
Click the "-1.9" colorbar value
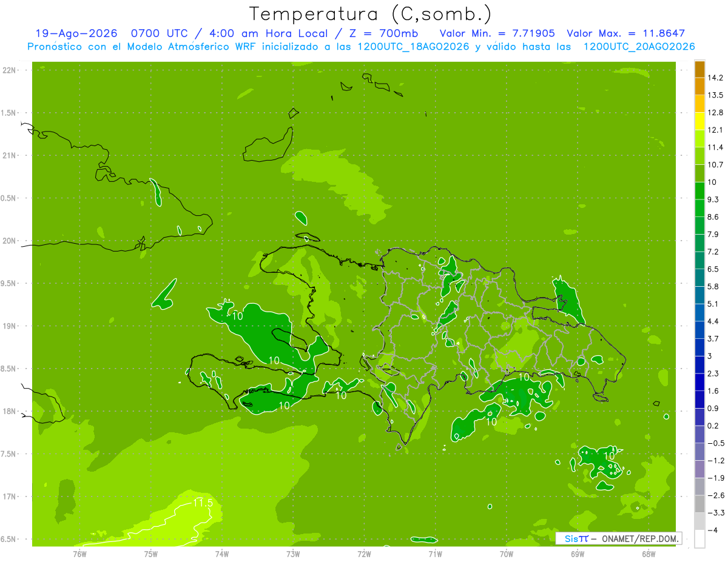(x=715, y=478)
